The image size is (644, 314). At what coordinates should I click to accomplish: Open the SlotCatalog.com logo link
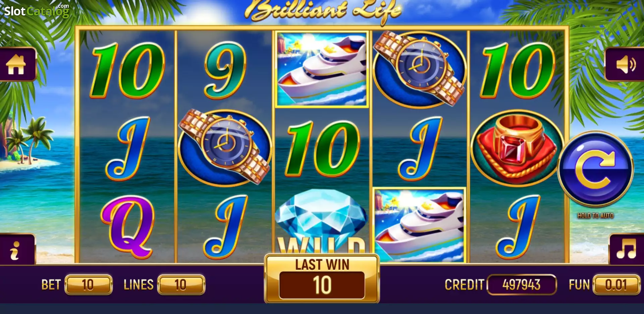(37, 11)
